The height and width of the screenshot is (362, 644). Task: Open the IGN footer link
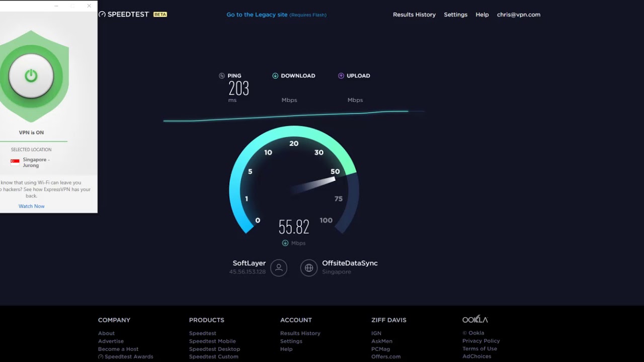click(376, 333)
